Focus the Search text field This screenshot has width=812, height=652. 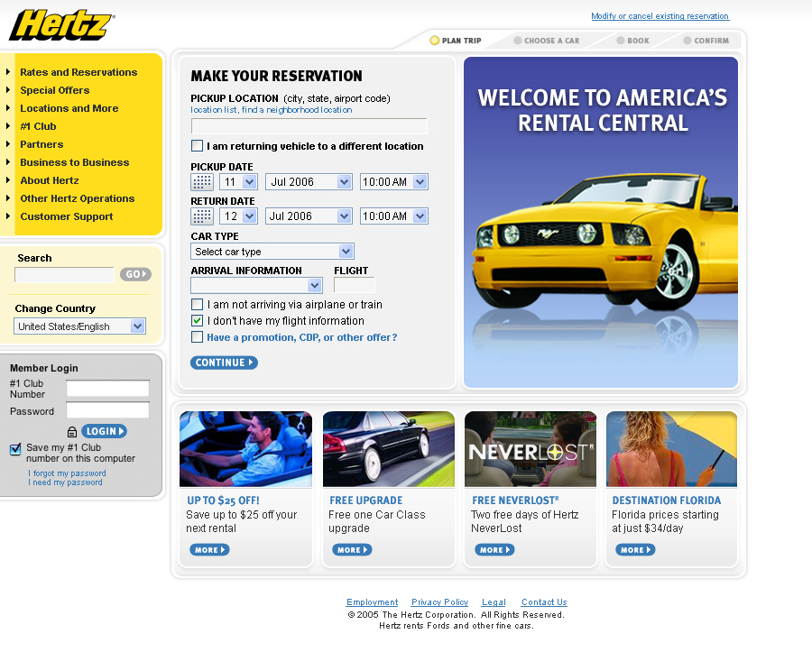click(64, 275)
